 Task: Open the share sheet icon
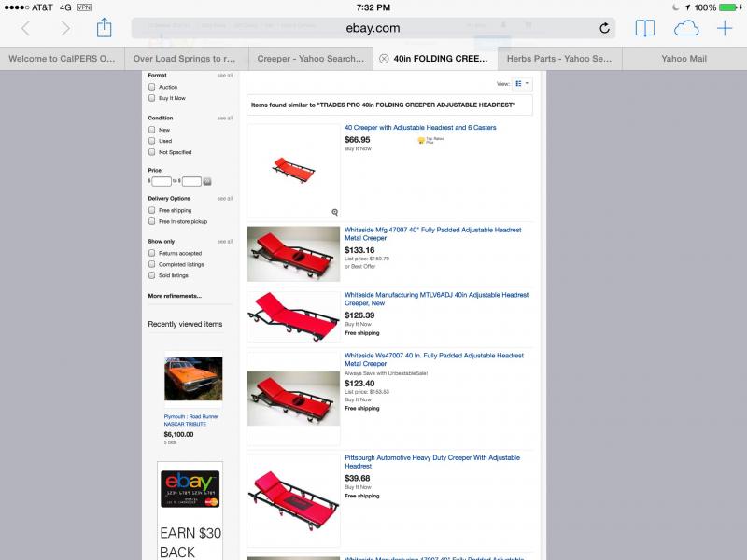pos(104,28)
